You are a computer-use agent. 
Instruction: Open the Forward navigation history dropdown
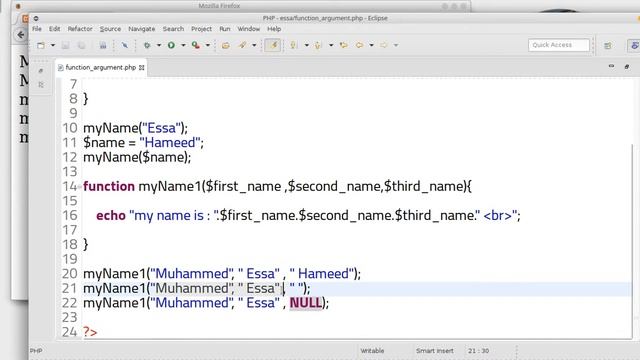(396, 45)
